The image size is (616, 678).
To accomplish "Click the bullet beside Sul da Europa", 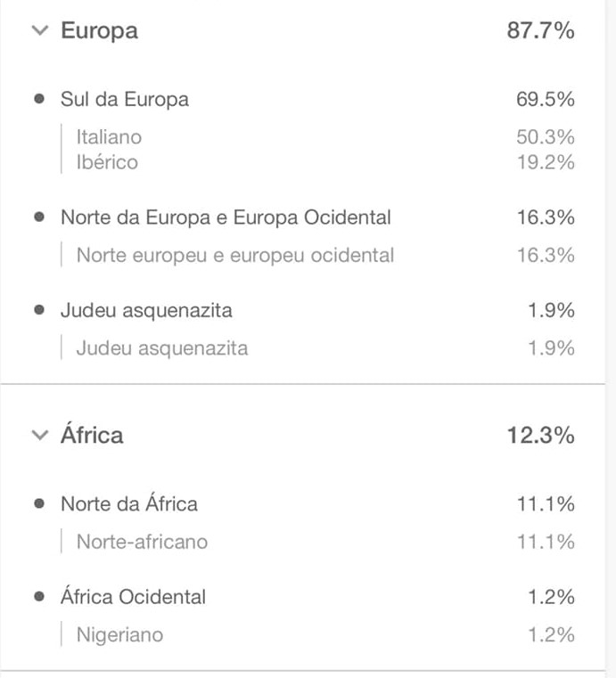I will [39, 99].
